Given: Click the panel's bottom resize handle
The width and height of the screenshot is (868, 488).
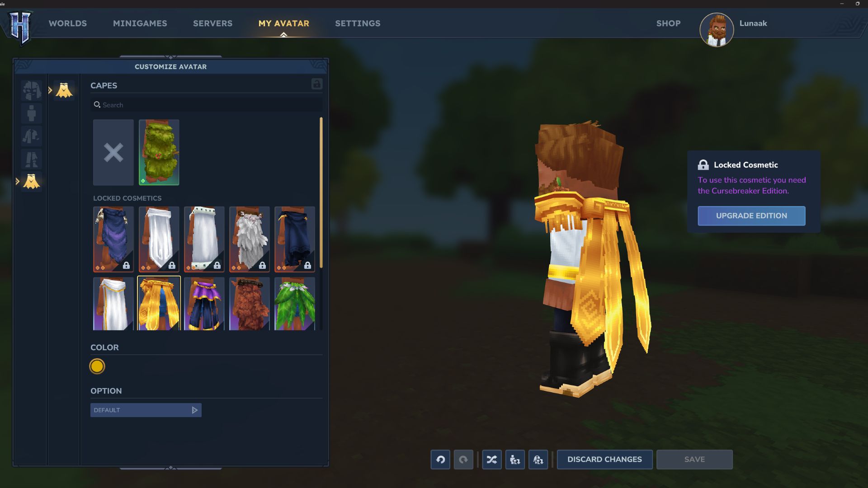Looking at the screenshot, I should point(170,468).
